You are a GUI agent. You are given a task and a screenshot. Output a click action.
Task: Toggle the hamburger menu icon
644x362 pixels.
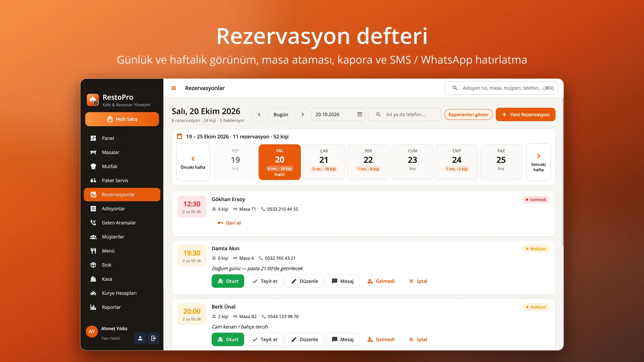coord(174,88)
